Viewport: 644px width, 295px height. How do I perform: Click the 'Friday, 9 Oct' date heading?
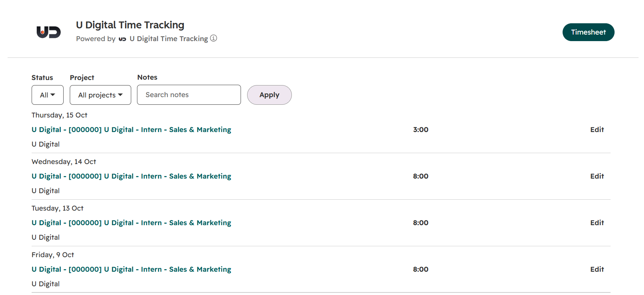(x=53, y=255)
